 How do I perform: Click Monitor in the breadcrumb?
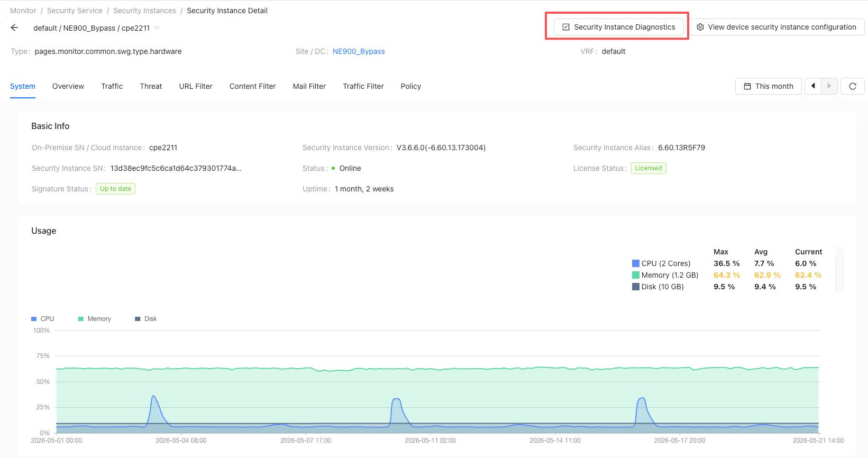23,11
